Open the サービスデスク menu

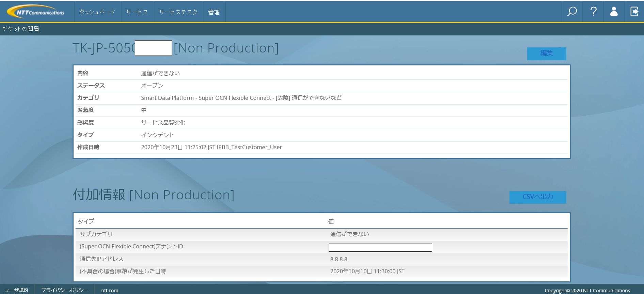pos(178,12)
